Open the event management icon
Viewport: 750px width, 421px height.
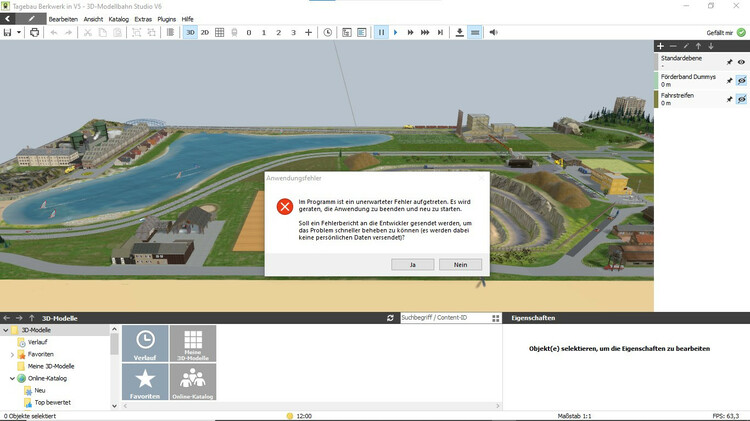347,33
